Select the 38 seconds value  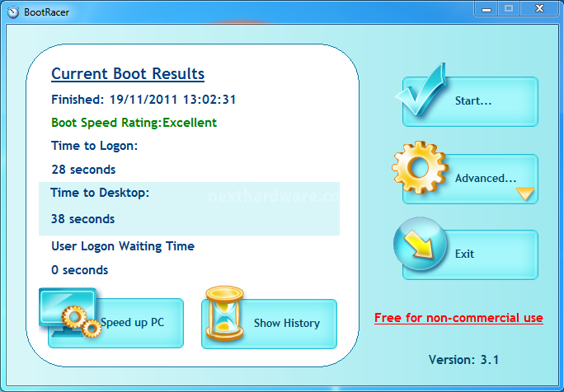click(82, 219)
